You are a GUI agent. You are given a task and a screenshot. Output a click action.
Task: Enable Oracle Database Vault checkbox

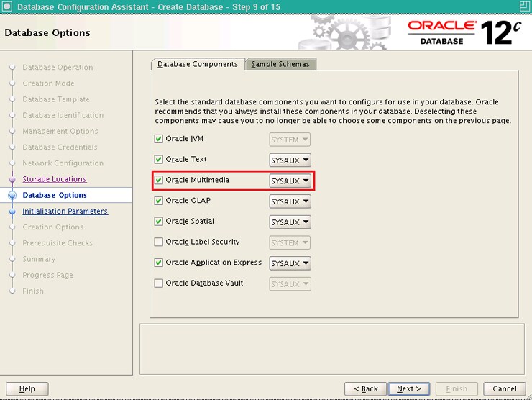158,283
